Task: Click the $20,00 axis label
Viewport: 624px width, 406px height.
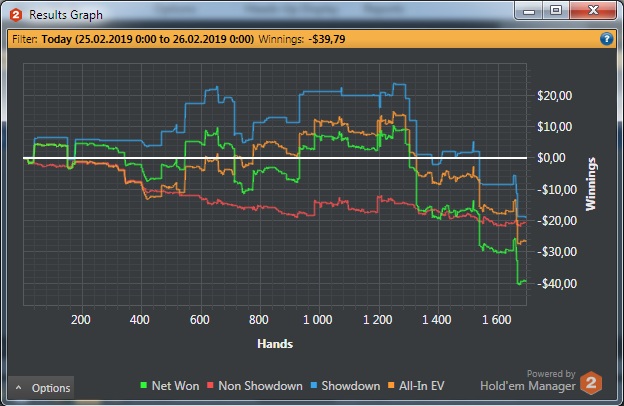Action: click(554, 96)
